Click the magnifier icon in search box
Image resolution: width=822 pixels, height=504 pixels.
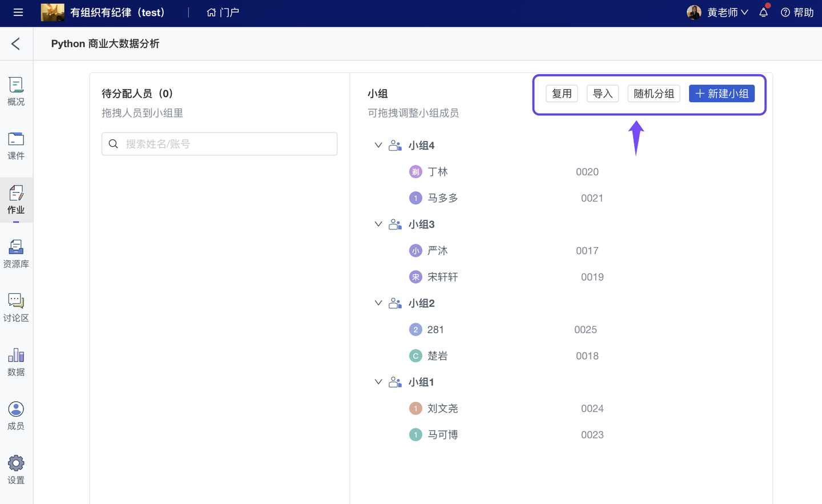(114, 144)
